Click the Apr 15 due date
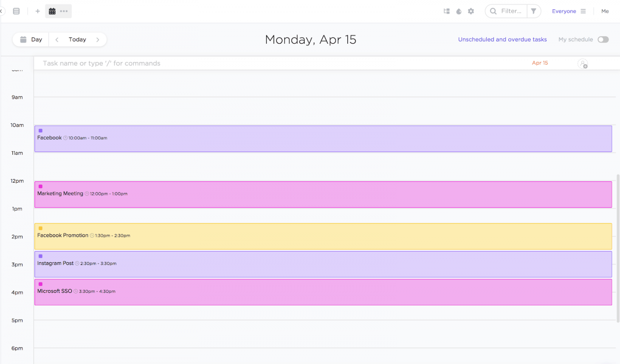The height and width of the screenshot is (364, 620). (540, 63)
